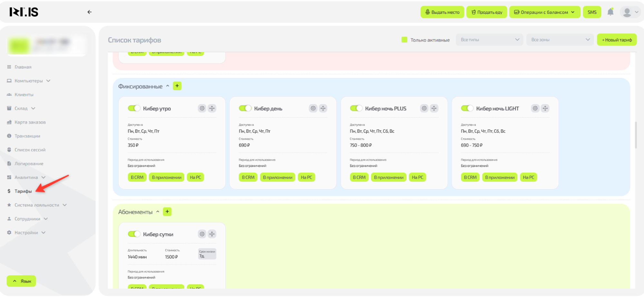Click the back arrow in header

90,12
